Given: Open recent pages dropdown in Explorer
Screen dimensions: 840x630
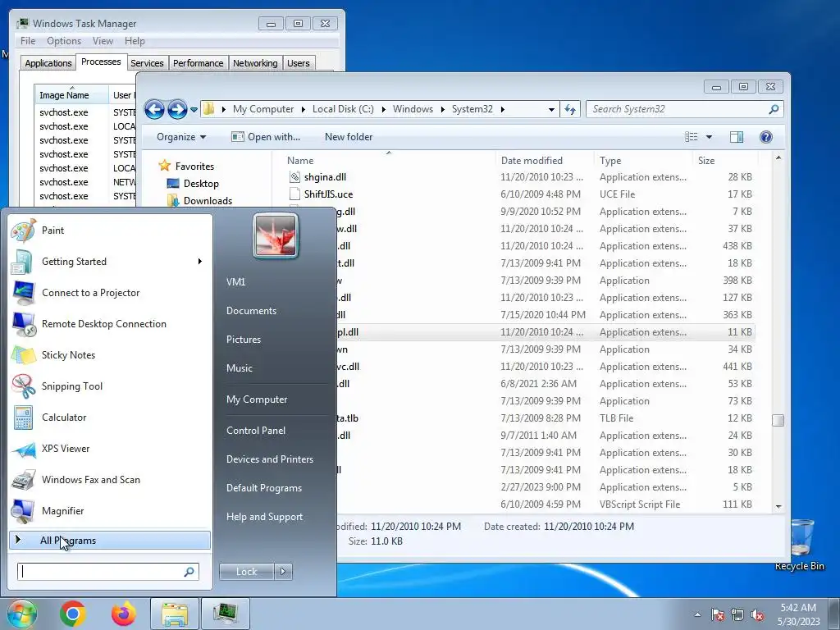Looking at the screenshot, I should (194, 110).
